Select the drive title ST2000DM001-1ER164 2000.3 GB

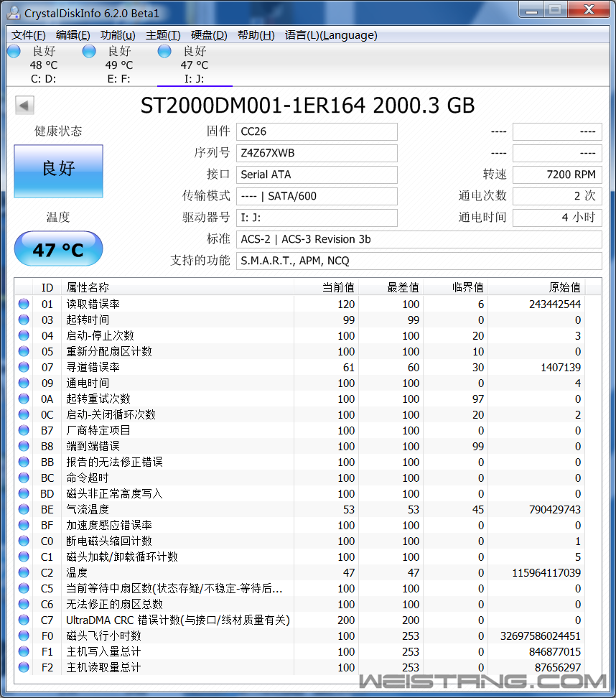pyautogui.click(x=307, y=106)
